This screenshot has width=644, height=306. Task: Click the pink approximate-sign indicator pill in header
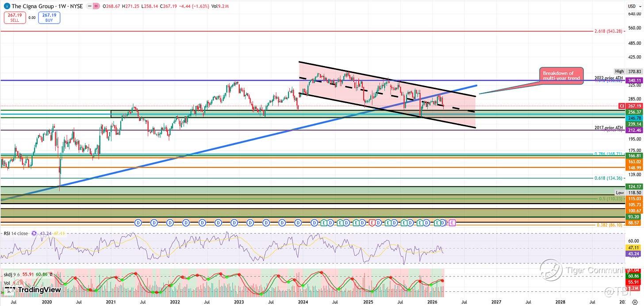96,6
